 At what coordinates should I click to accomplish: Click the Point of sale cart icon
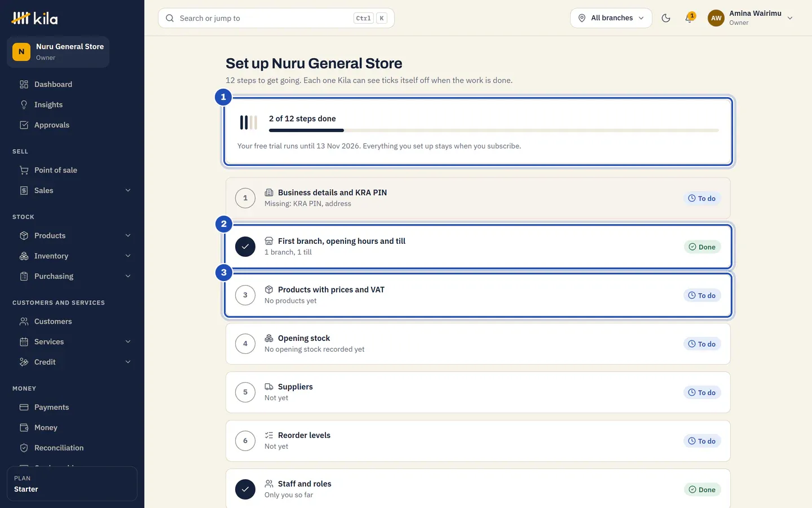pos(24,170)
